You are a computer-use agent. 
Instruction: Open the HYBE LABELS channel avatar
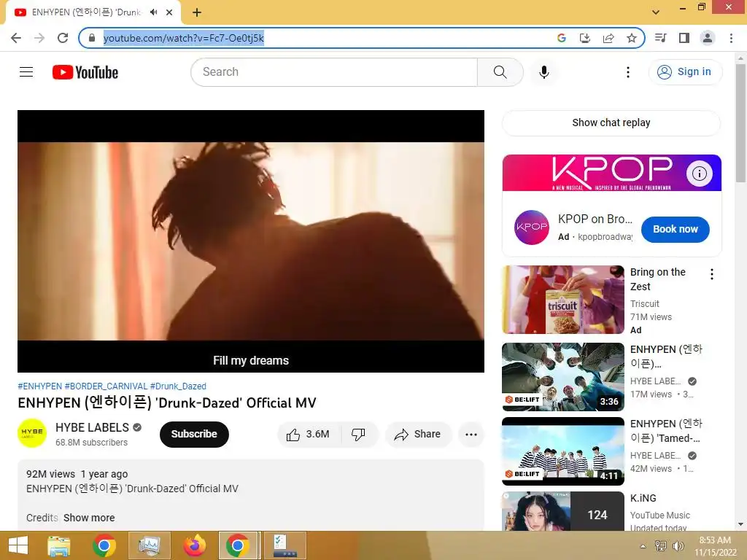point(32,433)
